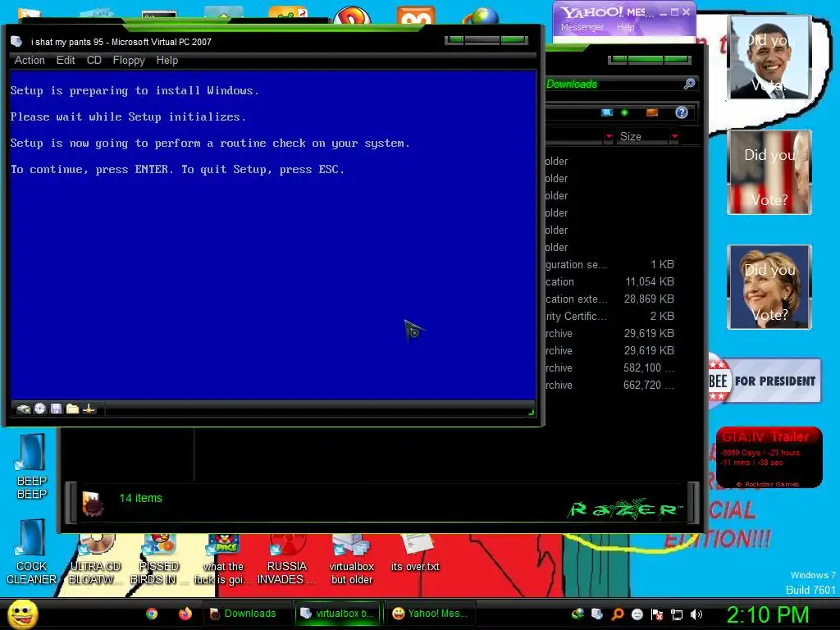Open the its over.txt desktop file
This screenshot has height=630, width=840.
point(415,554)
